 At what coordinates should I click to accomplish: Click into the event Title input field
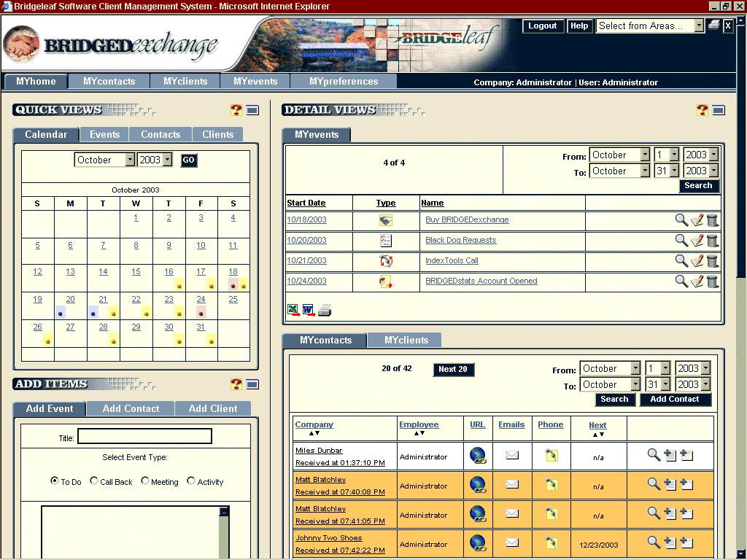click(145, 436)
